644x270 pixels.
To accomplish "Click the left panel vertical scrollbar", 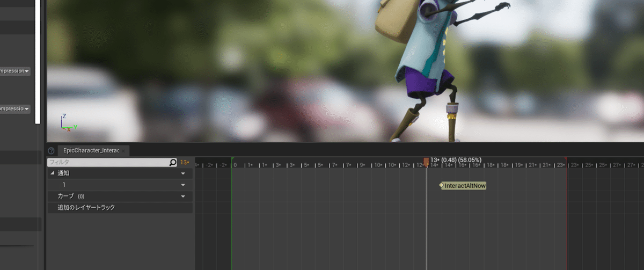I will pos(38,62).
